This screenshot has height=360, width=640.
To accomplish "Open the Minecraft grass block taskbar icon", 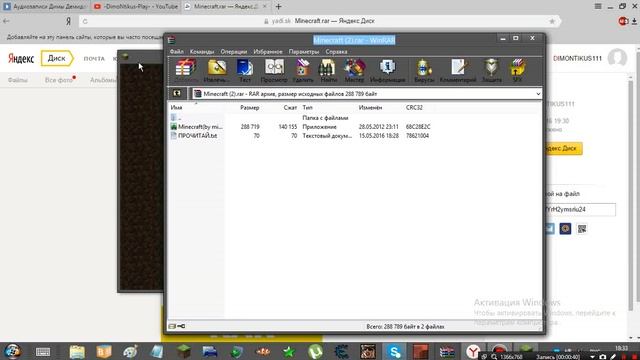I will pos(183,351).
